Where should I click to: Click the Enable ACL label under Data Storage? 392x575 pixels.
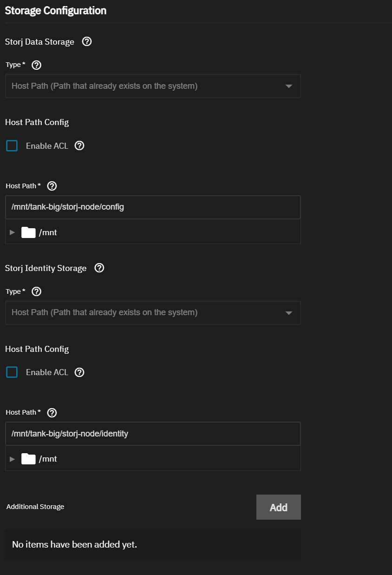[x=47, y=146]
